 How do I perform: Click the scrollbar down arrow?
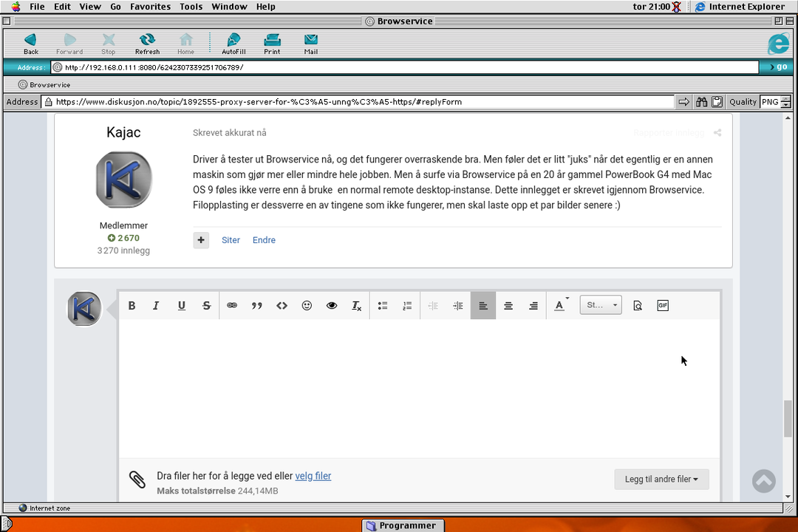pos(788,497)
